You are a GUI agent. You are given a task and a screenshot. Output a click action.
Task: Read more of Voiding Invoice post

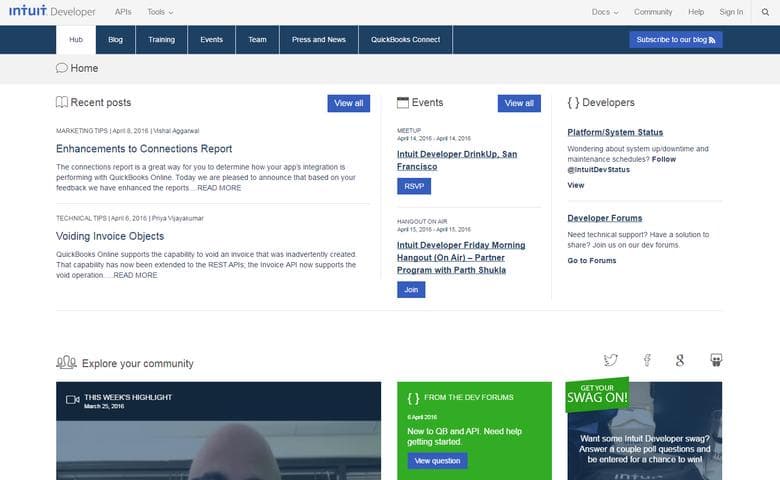click(x=135, y=276)
